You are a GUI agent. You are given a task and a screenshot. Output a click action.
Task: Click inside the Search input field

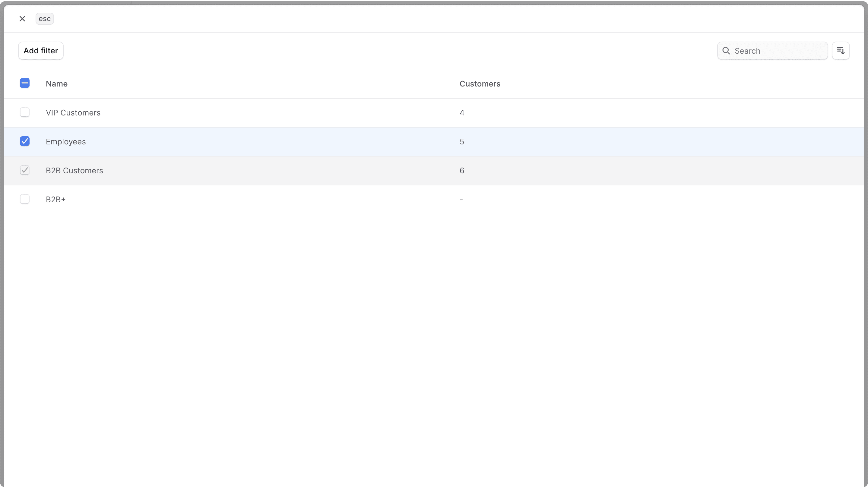(x=775, y=51)
